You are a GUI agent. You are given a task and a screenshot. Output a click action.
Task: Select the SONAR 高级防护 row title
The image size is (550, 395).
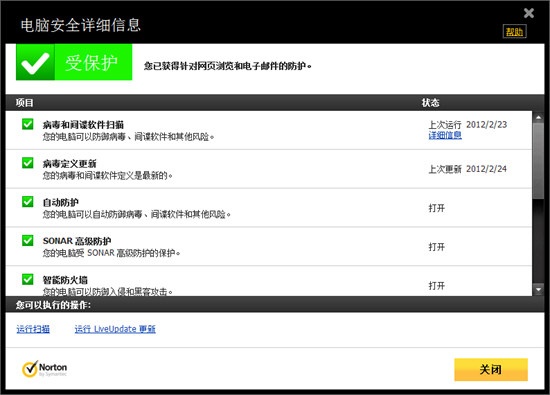coord(77,241)
